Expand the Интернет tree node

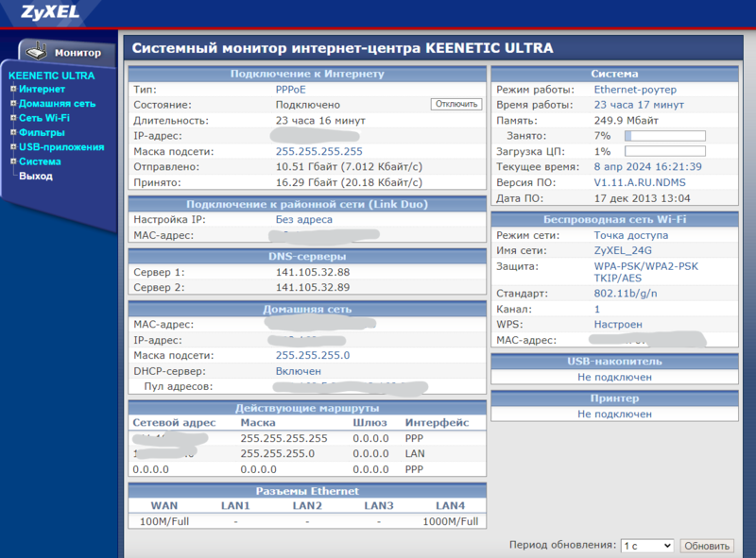click(13, 89)
